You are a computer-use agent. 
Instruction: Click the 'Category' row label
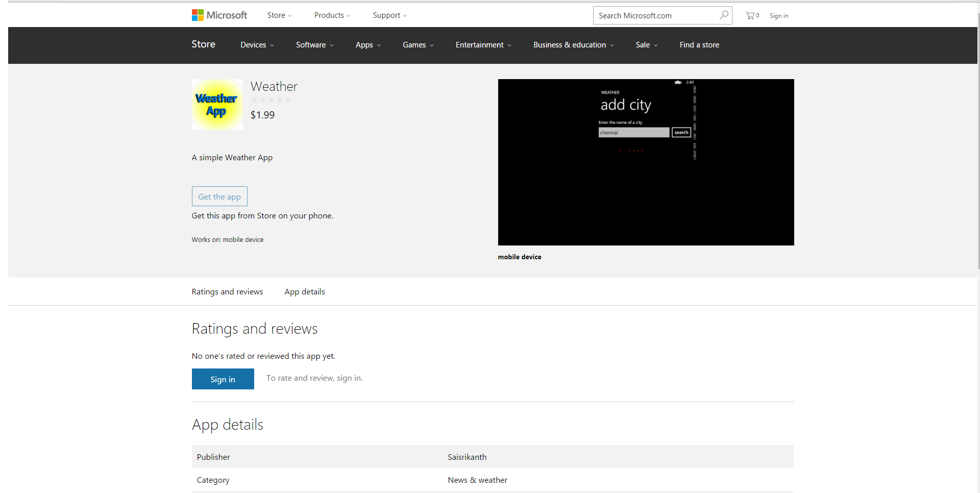click(213, 480)
